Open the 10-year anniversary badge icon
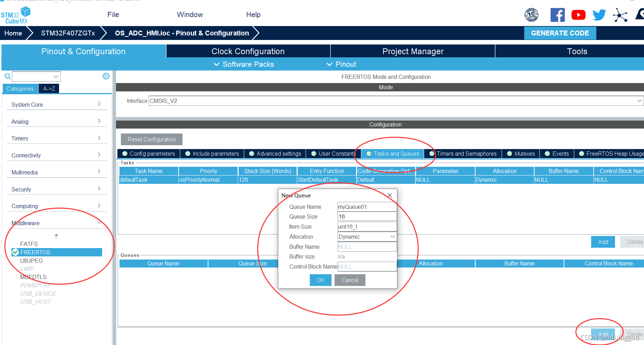Screen dimensions: 644x345 click(531, 15)
